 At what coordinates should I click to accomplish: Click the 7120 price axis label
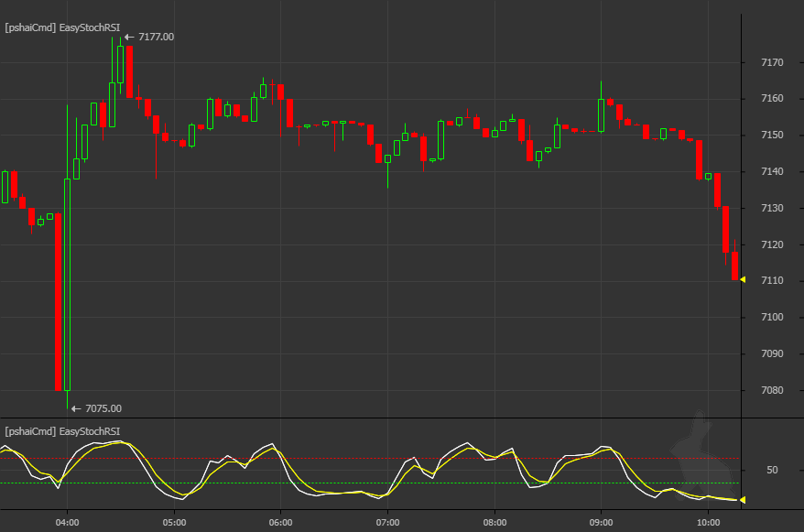click(772, 244)
